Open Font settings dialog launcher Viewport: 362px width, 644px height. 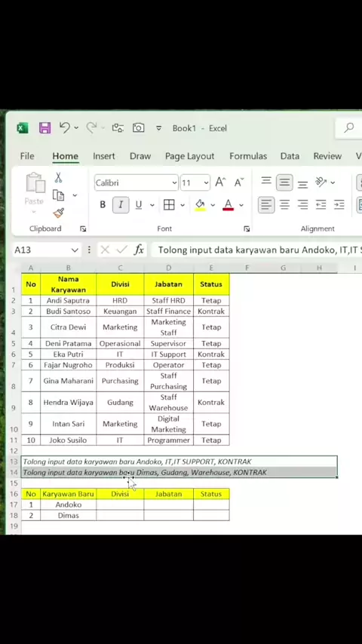tap(247, 228)
